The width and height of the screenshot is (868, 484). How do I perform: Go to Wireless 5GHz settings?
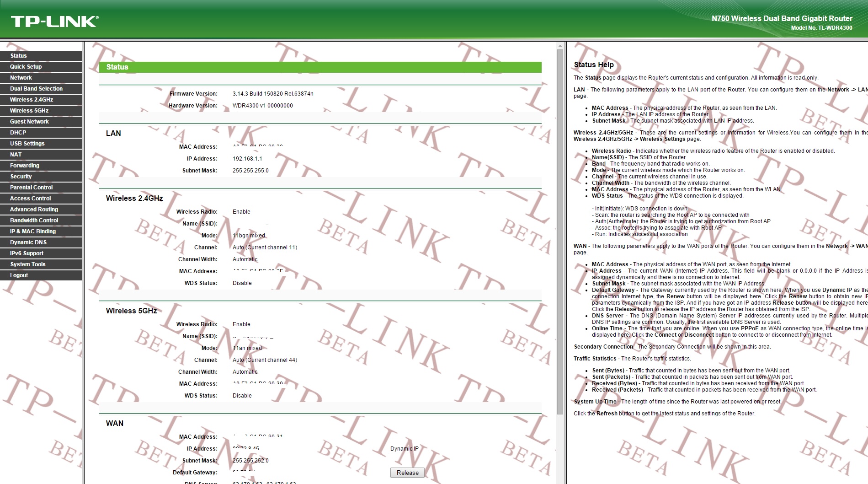[29, 111]
